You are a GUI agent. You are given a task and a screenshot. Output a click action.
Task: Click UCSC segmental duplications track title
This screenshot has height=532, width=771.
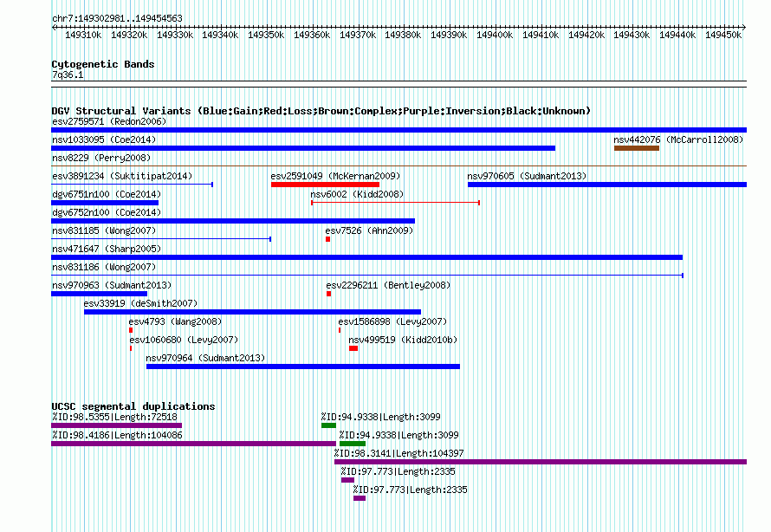[x=133, y=406]
